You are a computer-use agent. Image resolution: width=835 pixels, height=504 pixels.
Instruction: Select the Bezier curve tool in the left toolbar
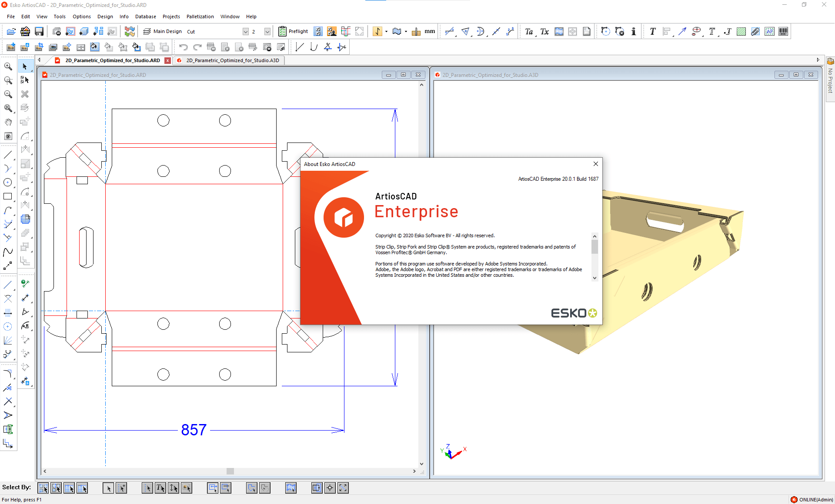tap(8, 252)
